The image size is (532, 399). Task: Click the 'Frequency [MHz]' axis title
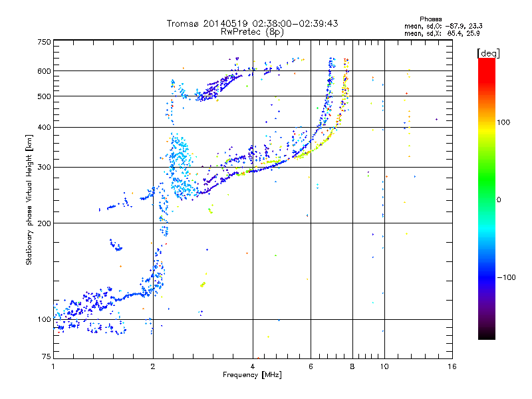[x=252, y=375]
